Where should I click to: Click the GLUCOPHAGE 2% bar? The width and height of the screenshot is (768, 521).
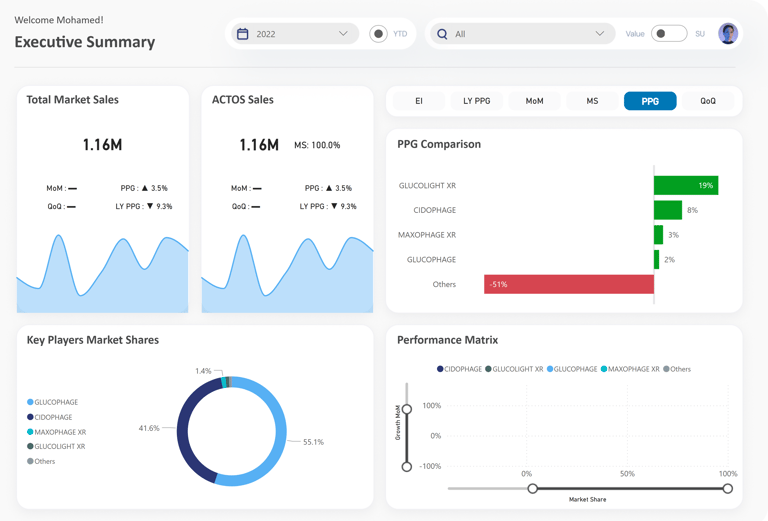pyautogui.click(x=656, y=260)
